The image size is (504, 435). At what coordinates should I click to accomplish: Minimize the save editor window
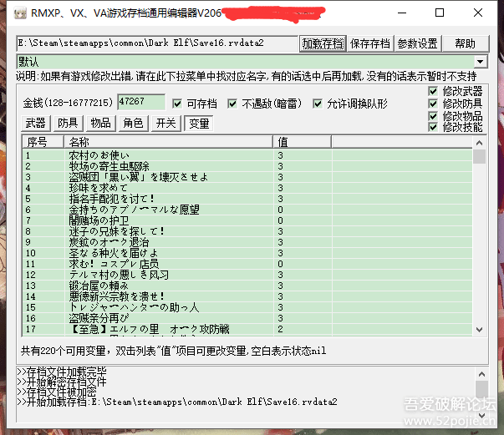point(400,13)
